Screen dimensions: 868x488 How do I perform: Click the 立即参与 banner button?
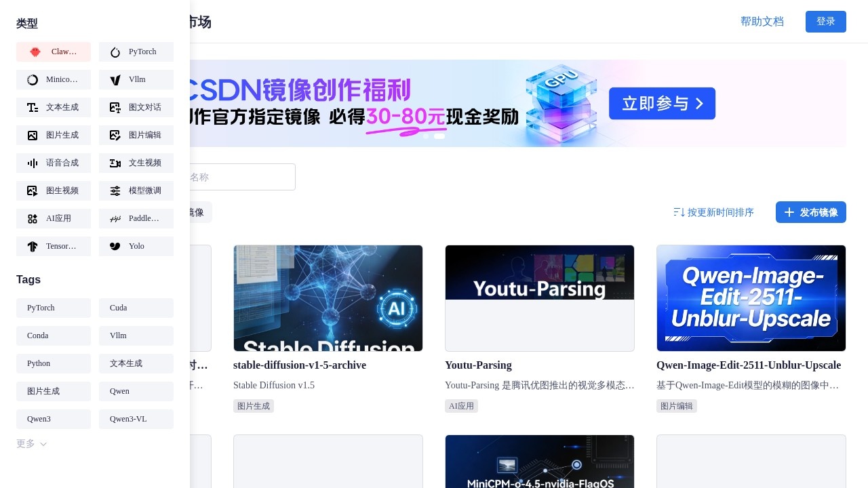click(x=662, y=104)
